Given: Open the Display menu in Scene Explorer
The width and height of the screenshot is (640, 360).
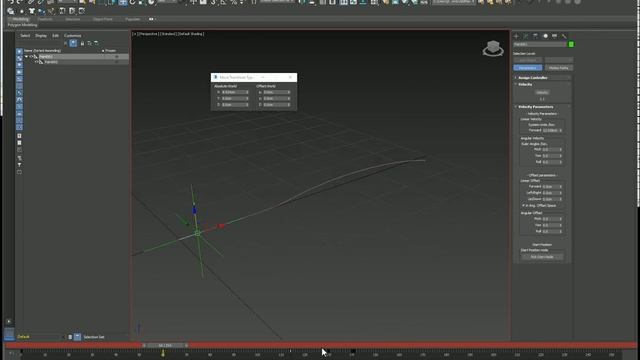Looking at the screenshot, I should coord(41,36).
